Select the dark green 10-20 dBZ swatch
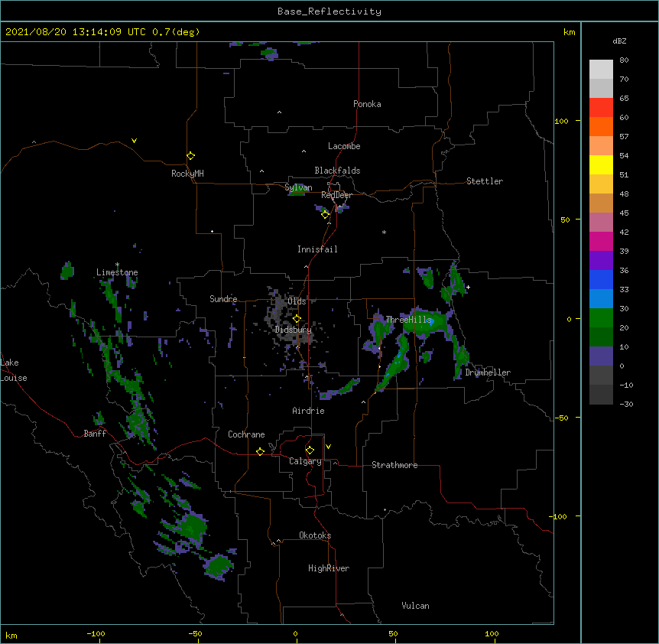 pos(601,337)
